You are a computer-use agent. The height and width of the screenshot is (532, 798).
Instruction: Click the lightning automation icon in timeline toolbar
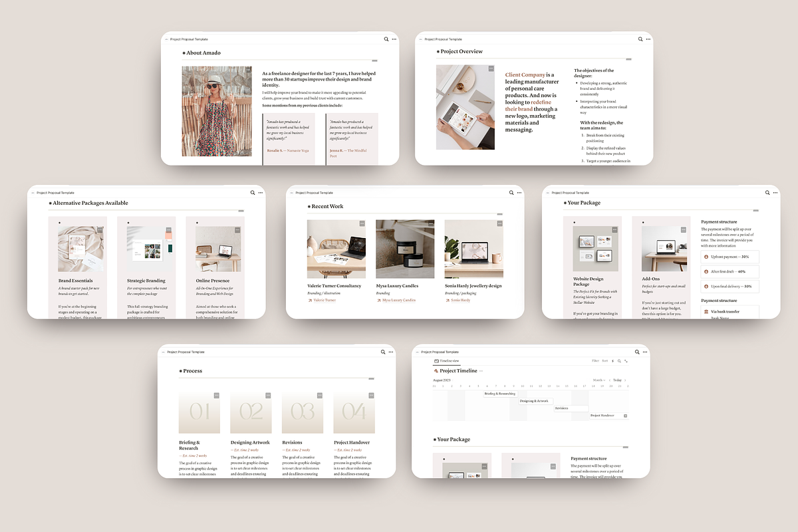(612, 360)
